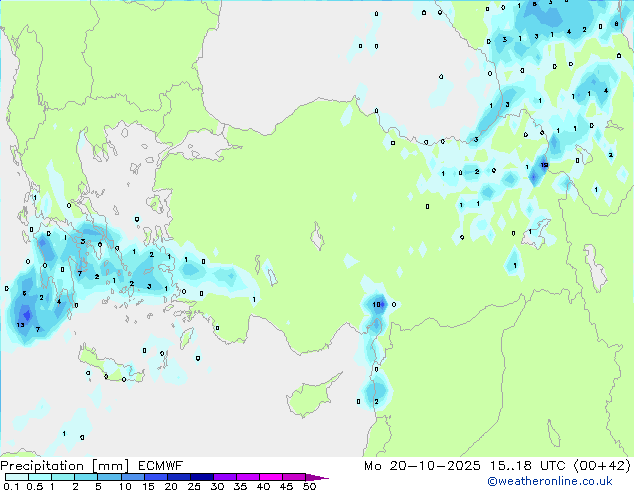
Task: Click the purple 30–35 mm legend swatch
Action: (226, 478)
